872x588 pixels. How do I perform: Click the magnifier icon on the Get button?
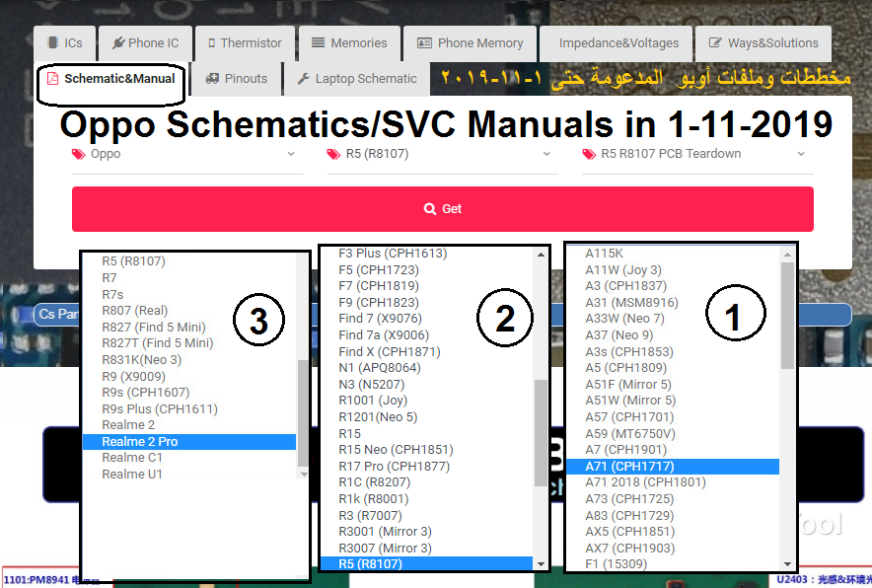pyautogui.click(x=430, y=208)
